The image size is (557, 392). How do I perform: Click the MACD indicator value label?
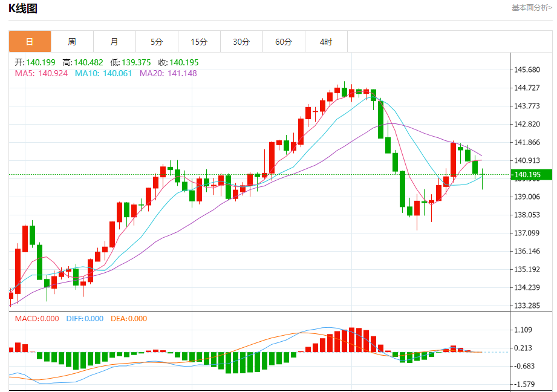[37, 319]
